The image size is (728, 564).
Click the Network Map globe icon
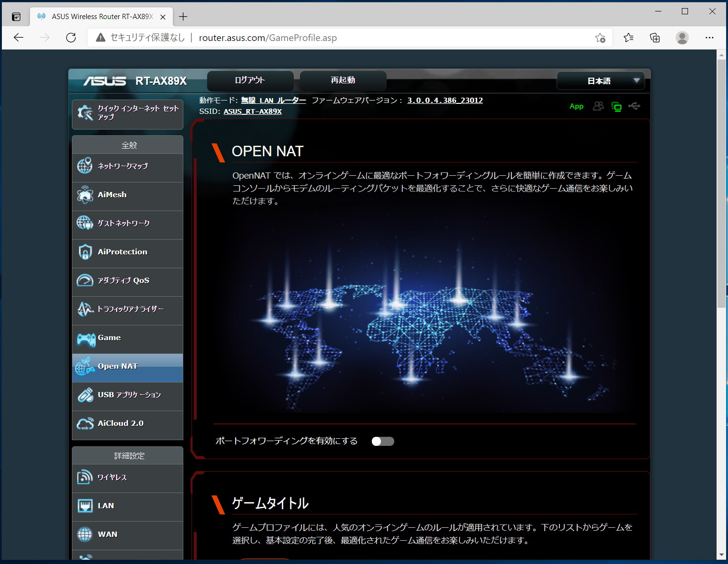coord(85,166)
